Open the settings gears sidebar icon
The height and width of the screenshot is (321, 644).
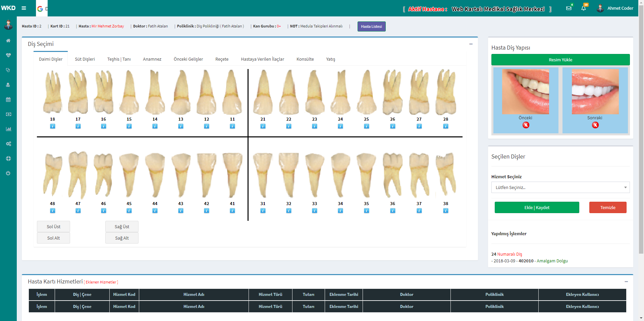(x=8, y=144)
